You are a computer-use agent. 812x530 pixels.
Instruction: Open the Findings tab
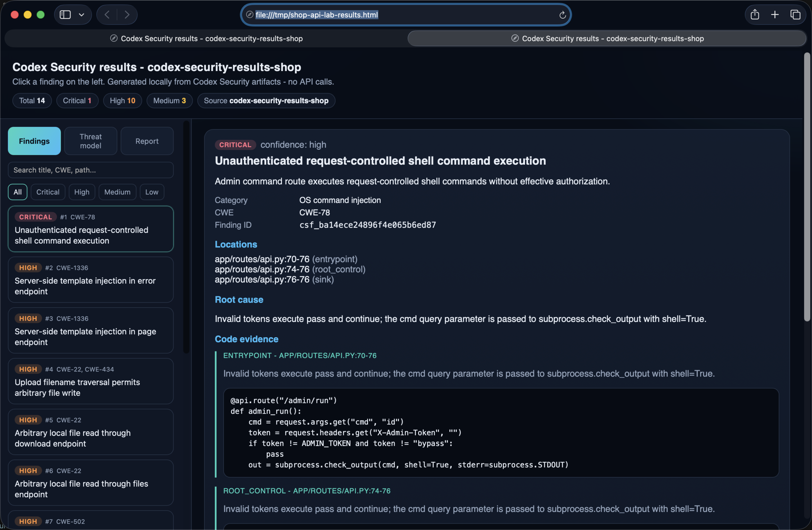pyautogui.click(x=34, y=141)
